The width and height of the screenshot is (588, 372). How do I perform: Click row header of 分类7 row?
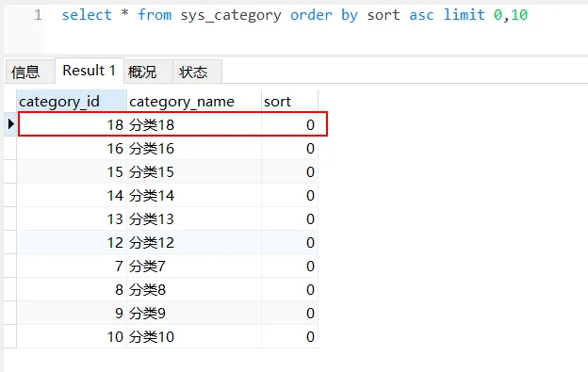[10, 267]
